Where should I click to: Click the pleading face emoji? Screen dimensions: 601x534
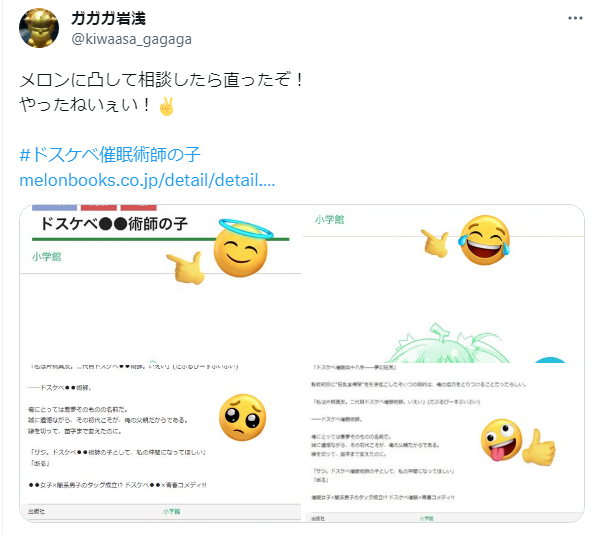[x=242, y=417]
